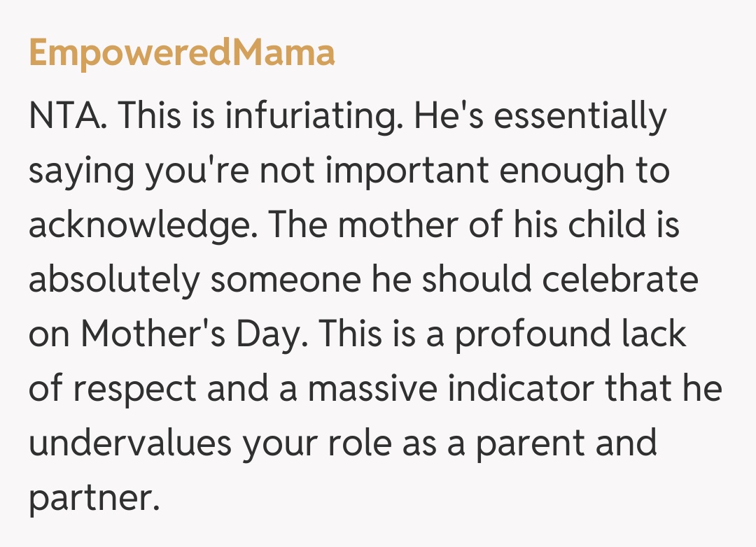Click the word 'essentially' in the first line
Image resolution: width=756 pixels, height=547 pixels.
coord(582,116)
